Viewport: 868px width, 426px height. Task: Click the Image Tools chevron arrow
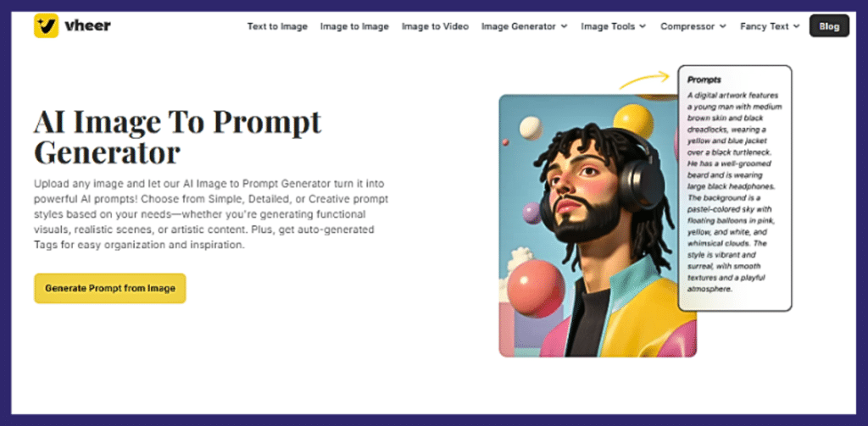click(x=643, y=26)
